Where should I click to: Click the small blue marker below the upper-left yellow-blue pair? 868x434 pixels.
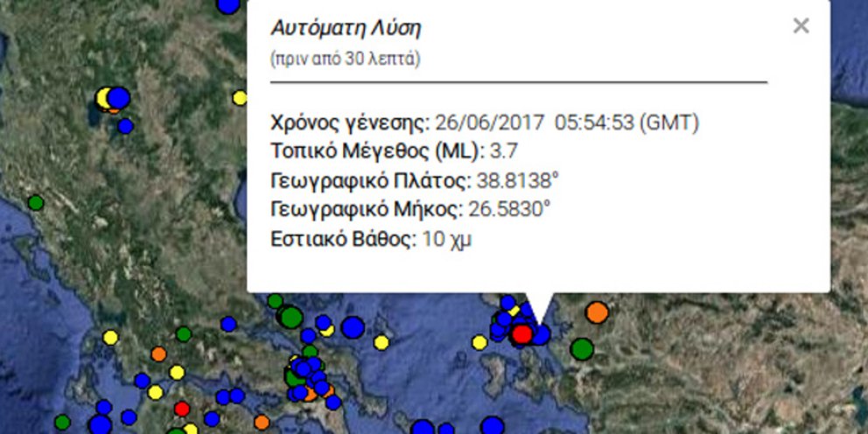pyautogui.click(x=125, y=126)
